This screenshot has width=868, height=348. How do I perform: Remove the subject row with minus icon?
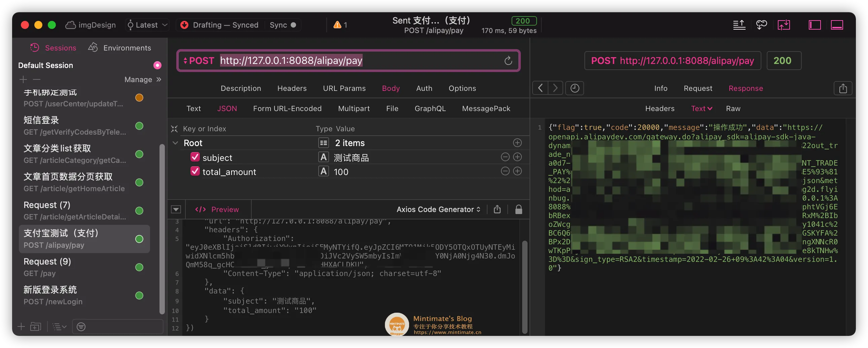click(x=505, y=157)
